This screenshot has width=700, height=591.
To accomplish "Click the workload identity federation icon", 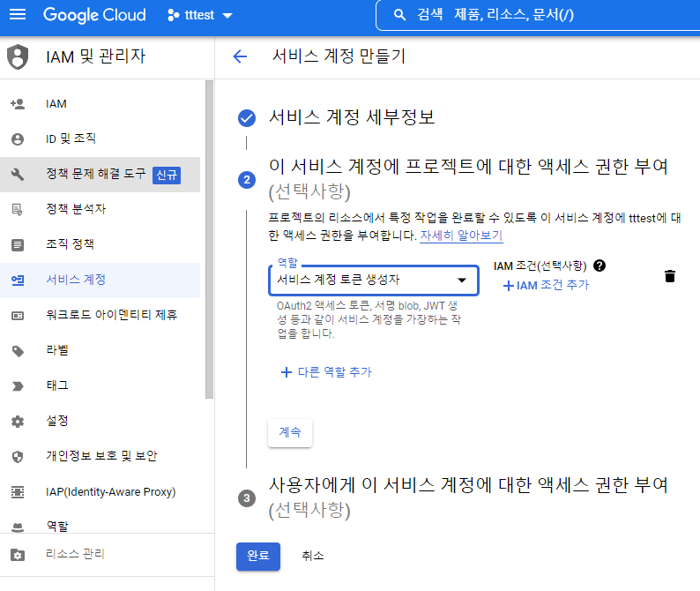I will [x=18, y=316].
